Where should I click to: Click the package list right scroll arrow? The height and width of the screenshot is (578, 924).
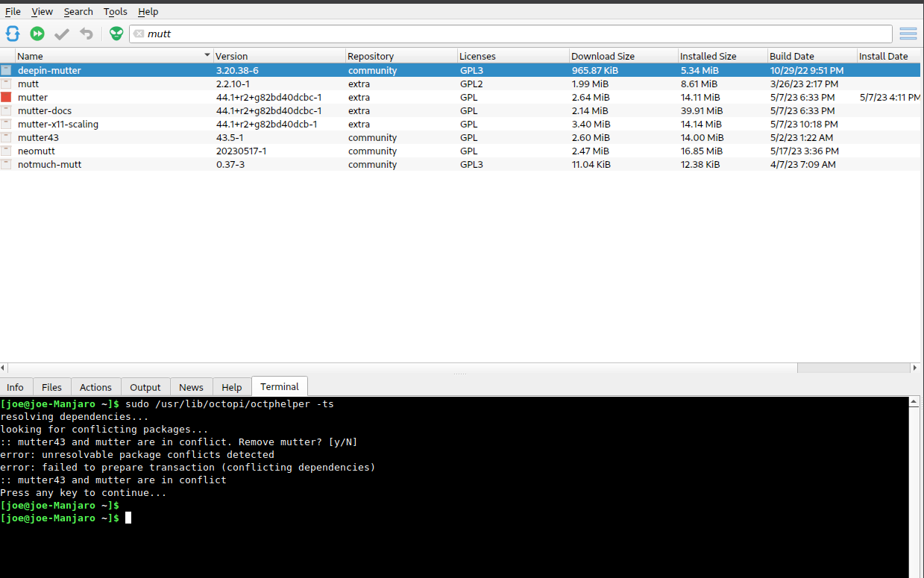[915, 368]
